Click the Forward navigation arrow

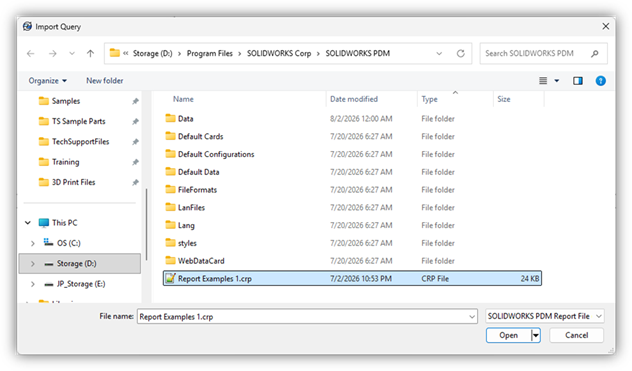click(x=52, y=53)
